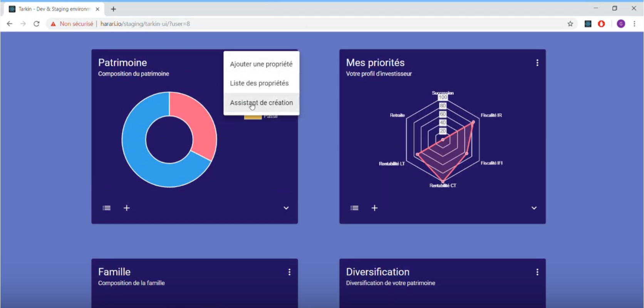Open list icon in Patrimoine card
The image size is (644, 308).
point(107,208)
